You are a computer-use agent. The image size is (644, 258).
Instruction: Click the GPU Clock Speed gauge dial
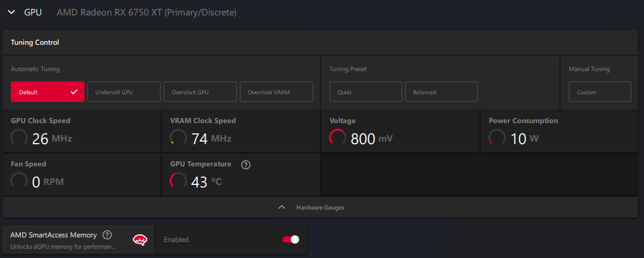tap(20, 137)
